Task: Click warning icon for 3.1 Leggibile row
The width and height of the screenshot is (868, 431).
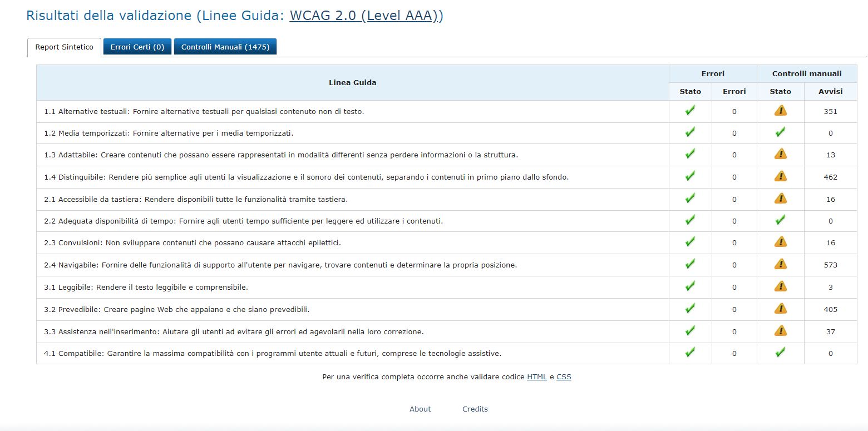Action: (780, 286)
